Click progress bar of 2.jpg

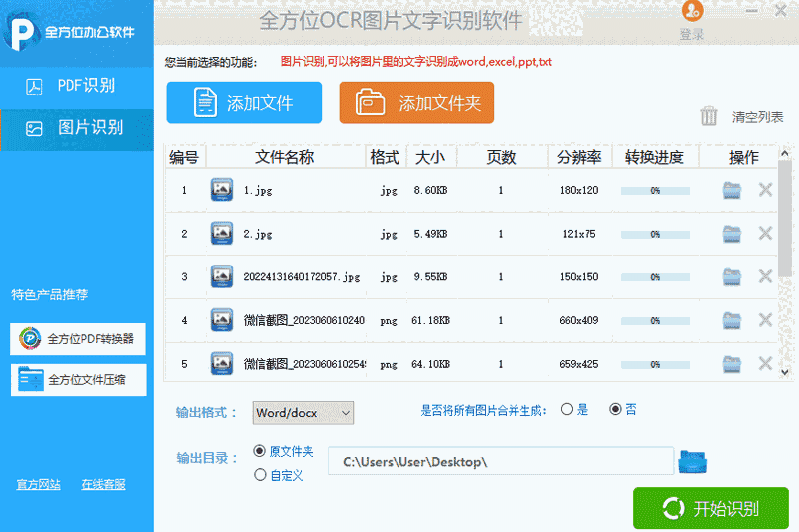[x=655, y=235]
